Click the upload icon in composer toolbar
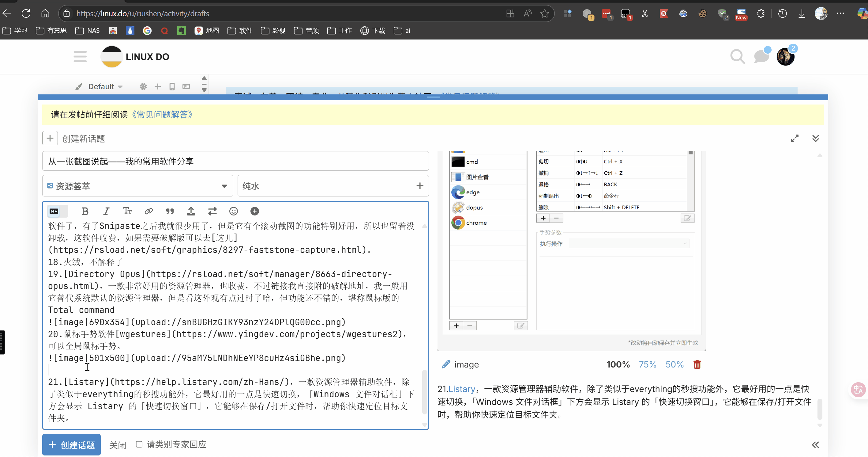This screenshot has height=457, width=868. 191,211
